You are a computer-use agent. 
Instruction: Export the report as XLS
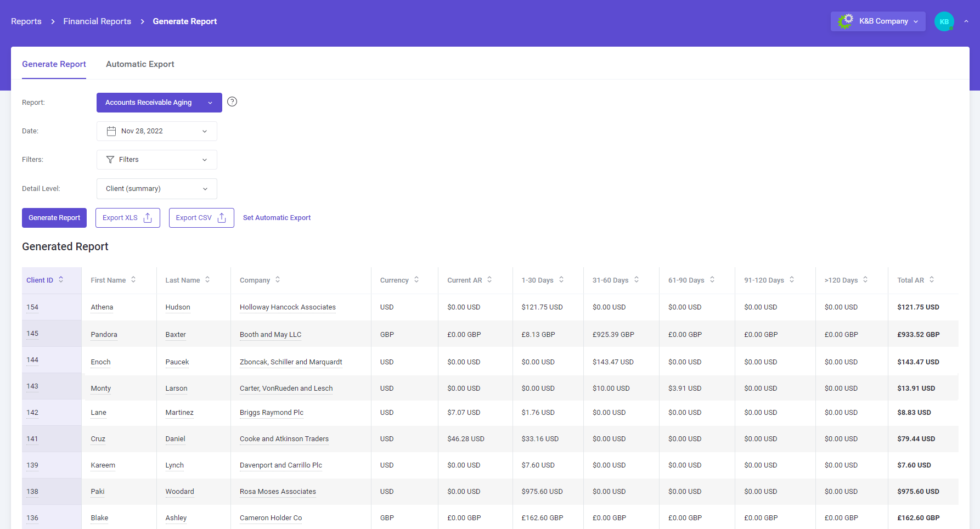tap(127, 218)
